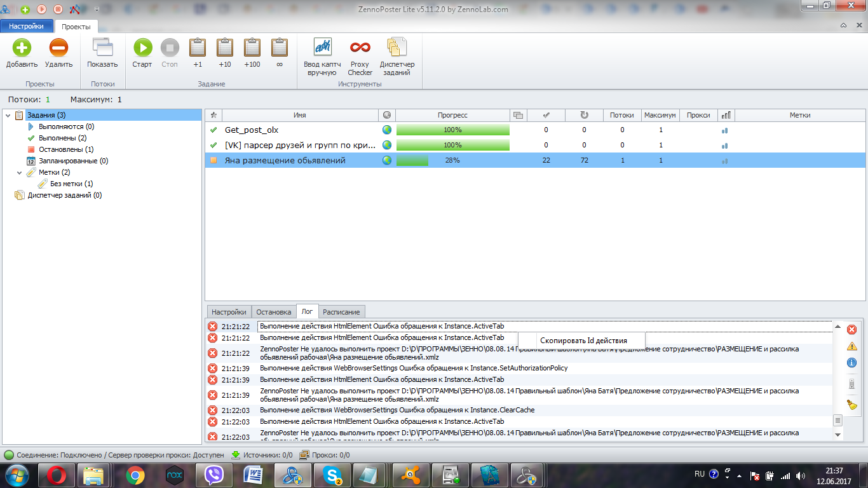Open the Расписание tab in the bottom panel
The width and height of the screenshot is (868, 488).
[341, 312]
